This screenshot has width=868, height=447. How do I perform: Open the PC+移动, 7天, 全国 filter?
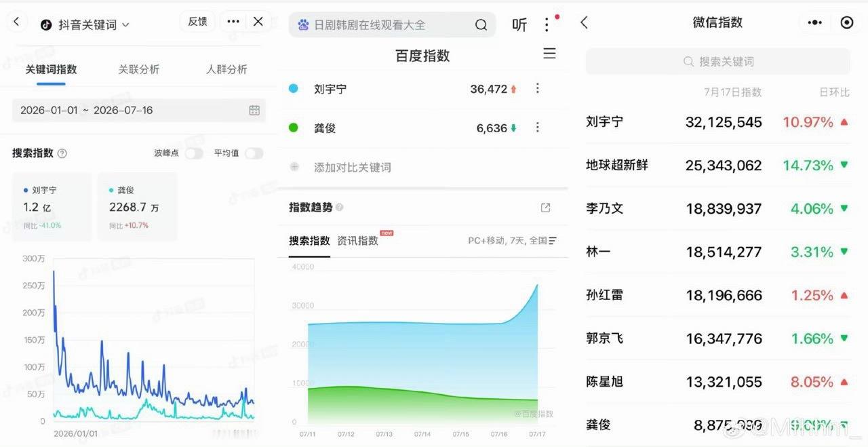tap(512, 241)
